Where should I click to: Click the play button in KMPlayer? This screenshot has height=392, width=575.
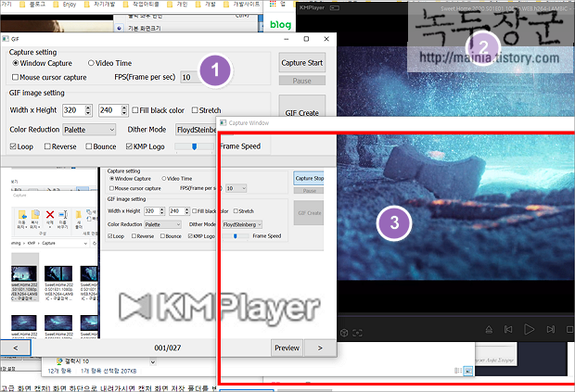coord(529,329)
